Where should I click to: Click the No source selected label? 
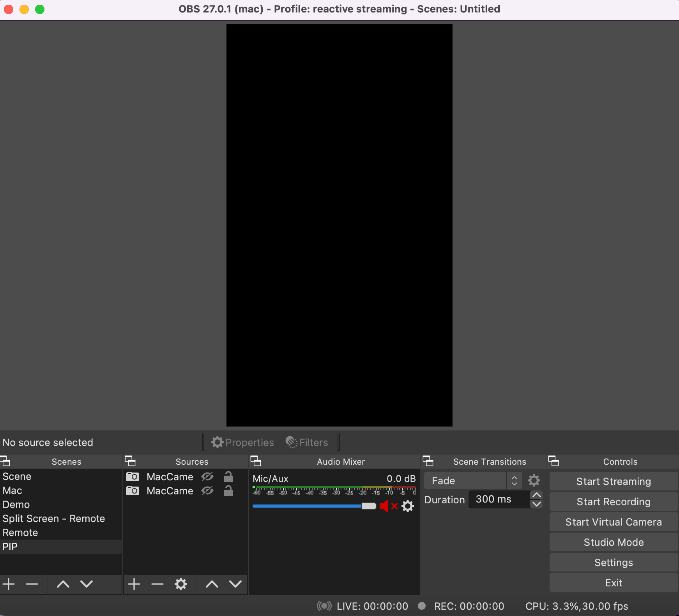pyautogui.click(x=48, y=442)
